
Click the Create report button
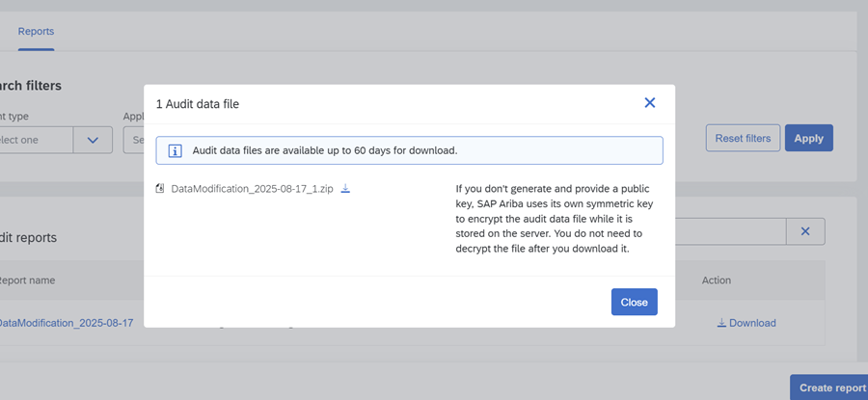tap(831, 387)
